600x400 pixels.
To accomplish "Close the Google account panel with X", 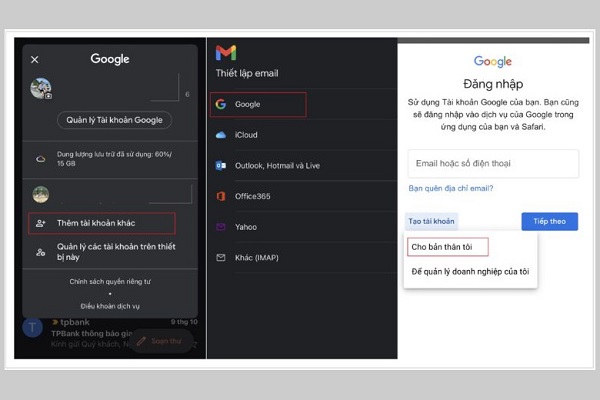I will [35, 60].
